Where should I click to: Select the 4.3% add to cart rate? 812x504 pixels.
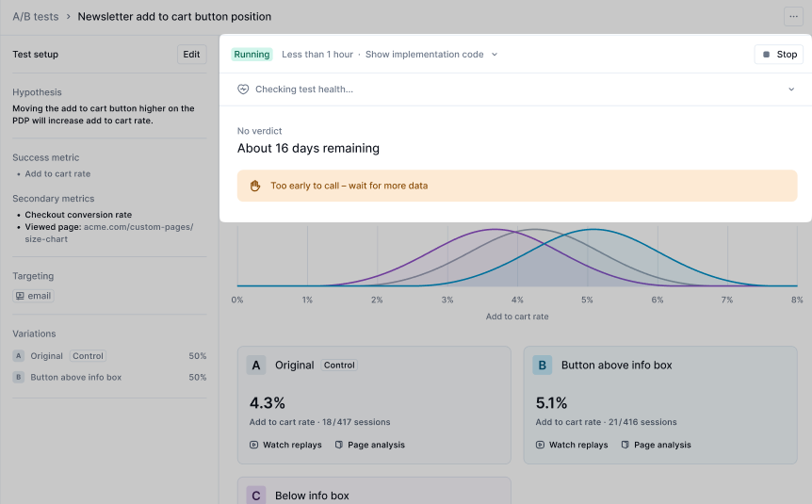pos(268,403)
